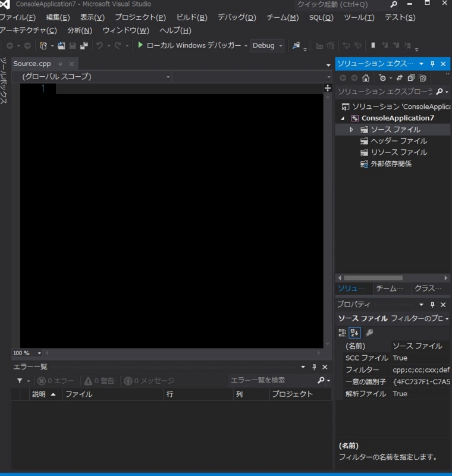Click the redo toolbar icon
This screenshot has height=476, width=452.
(x=118, y=46)
